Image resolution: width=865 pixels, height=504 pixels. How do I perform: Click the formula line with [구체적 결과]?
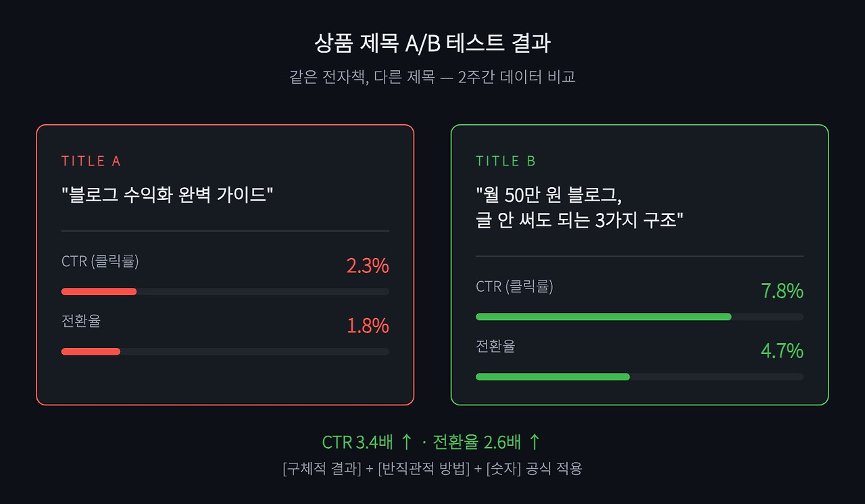pyautogui.click(x=432, y=468)
